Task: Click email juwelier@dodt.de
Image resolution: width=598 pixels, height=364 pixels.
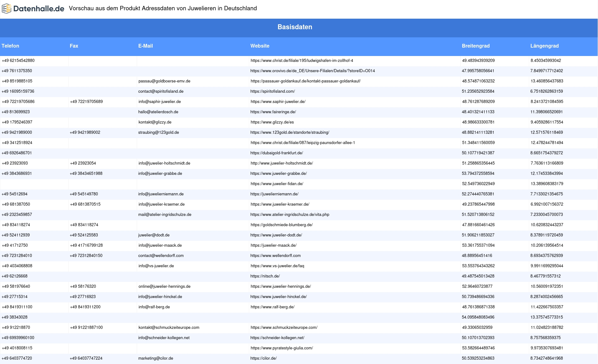Action: point(154,235)
